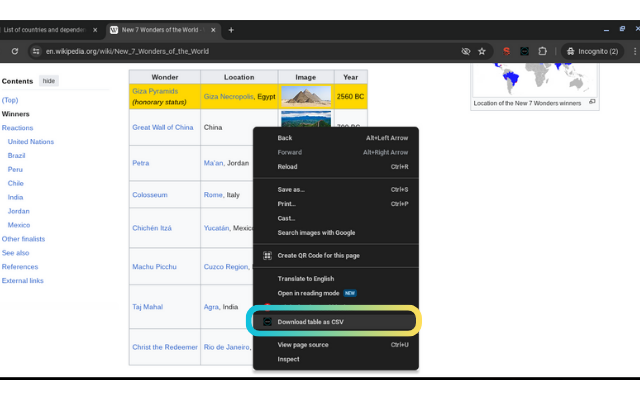Open the Giza Pyramids link

(x=155, y=91)
